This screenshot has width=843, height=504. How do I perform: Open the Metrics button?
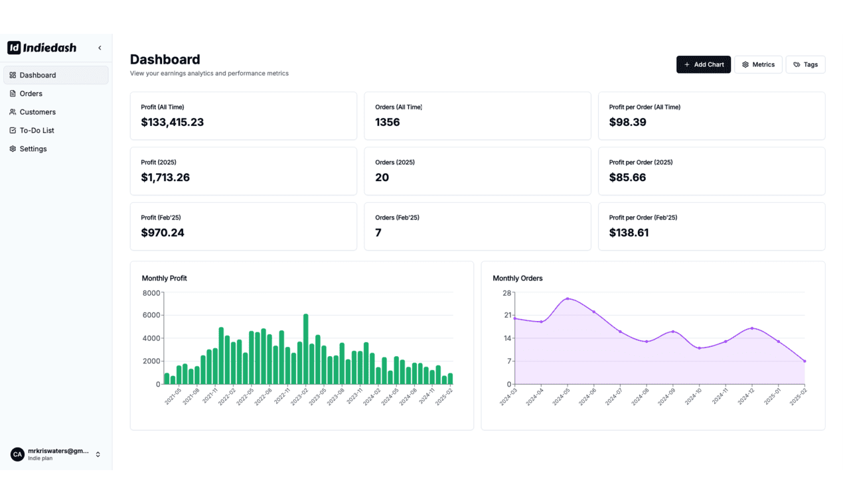pyautogui.click(x=758, y=64)
